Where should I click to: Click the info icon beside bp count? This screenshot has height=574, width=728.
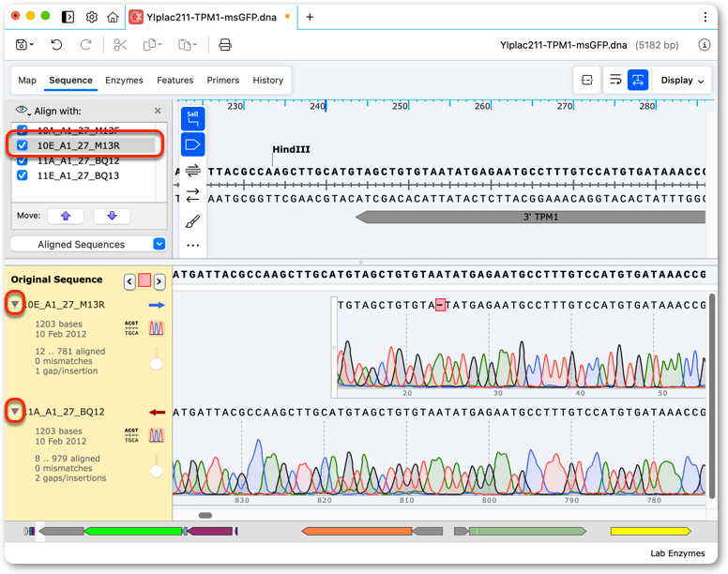coord(705,44)
